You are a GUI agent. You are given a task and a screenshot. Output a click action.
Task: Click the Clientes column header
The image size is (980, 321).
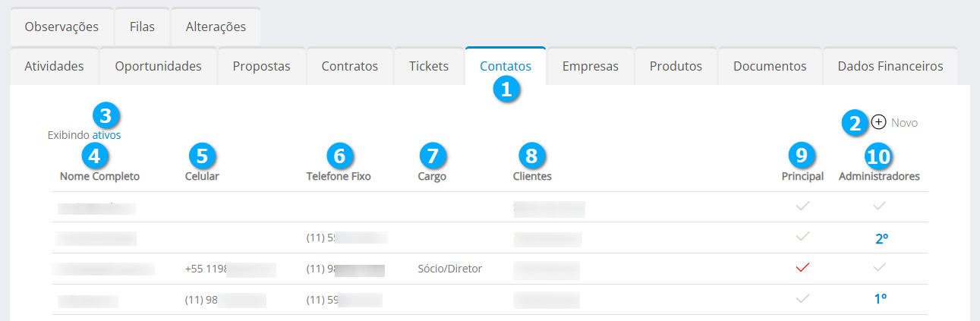531,177
